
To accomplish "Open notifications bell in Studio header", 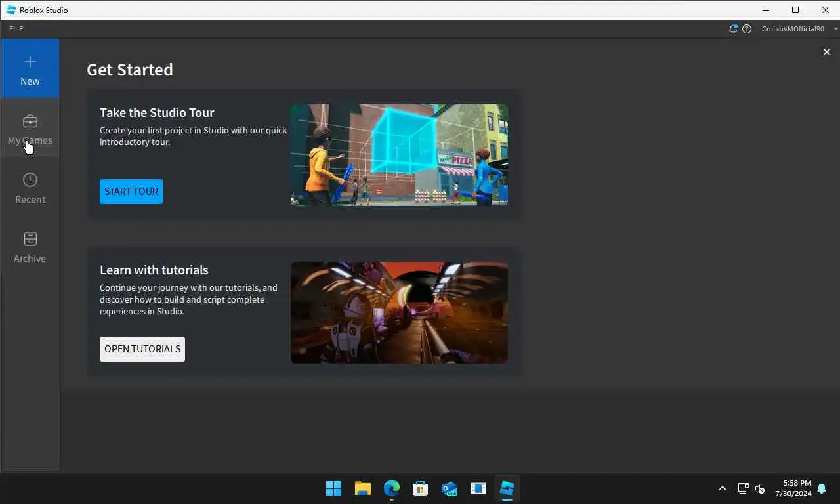I will coord(733,29).
